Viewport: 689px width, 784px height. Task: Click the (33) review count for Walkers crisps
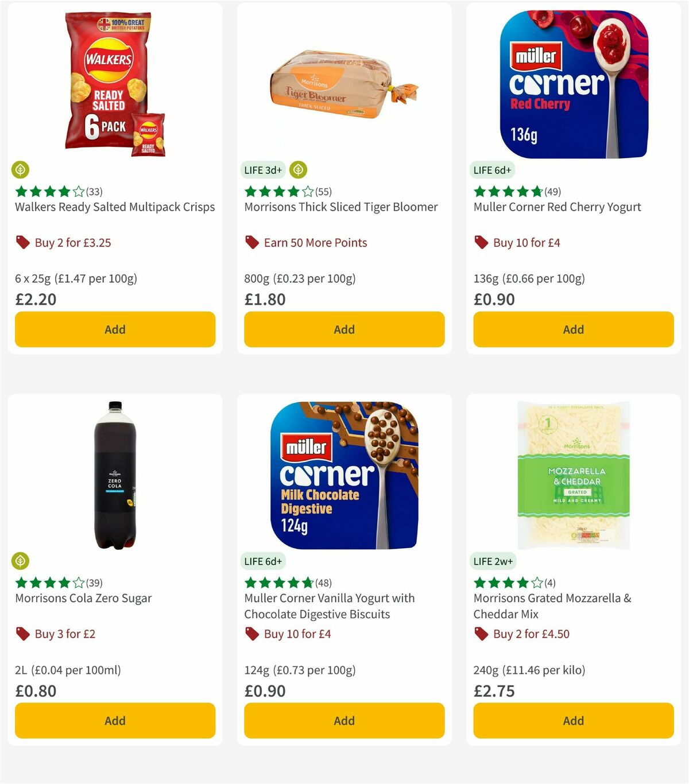tap(93, 192)
